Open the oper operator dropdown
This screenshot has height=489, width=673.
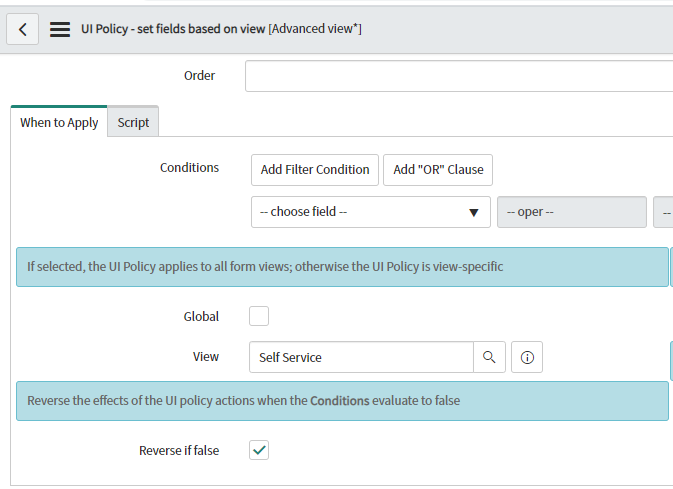(x=572, y=212)
